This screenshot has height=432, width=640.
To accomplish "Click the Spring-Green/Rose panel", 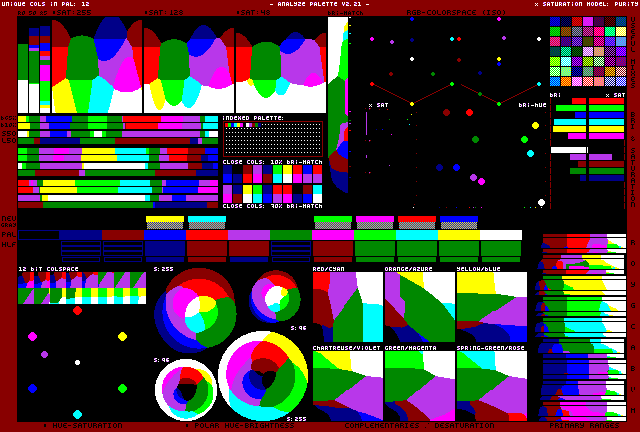I will pos(491,387).
